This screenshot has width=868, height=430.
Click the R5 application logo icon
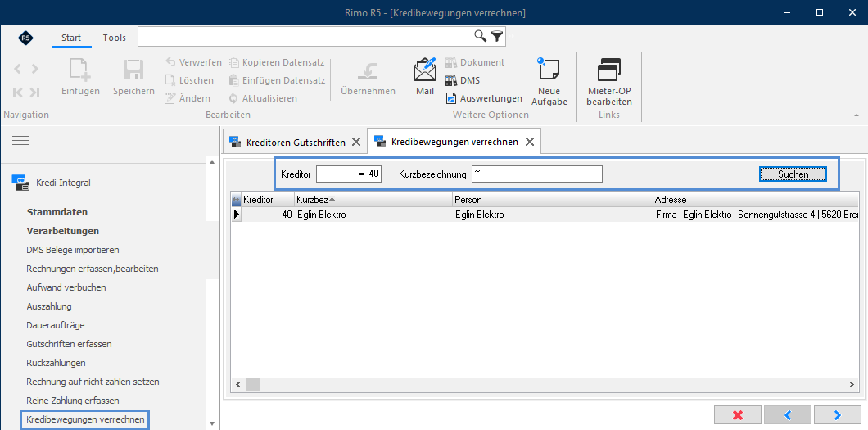(25, 38)
